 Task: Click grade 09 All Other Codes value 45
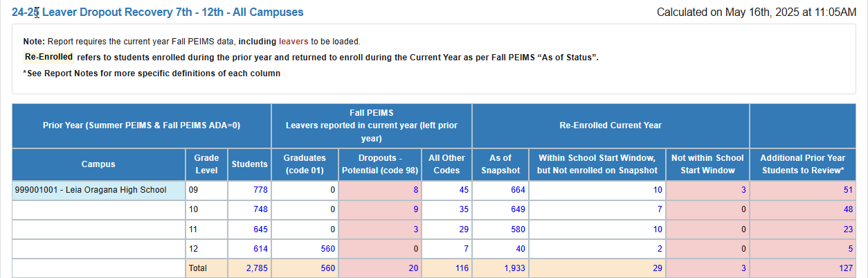[x=463, y=189]
